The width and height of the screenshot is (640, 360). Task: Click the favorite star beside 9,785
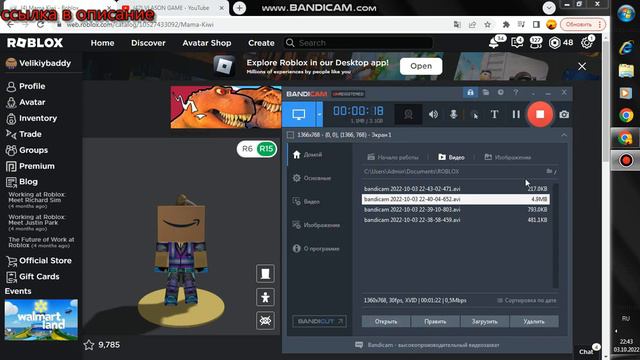(x=89, y=345)
